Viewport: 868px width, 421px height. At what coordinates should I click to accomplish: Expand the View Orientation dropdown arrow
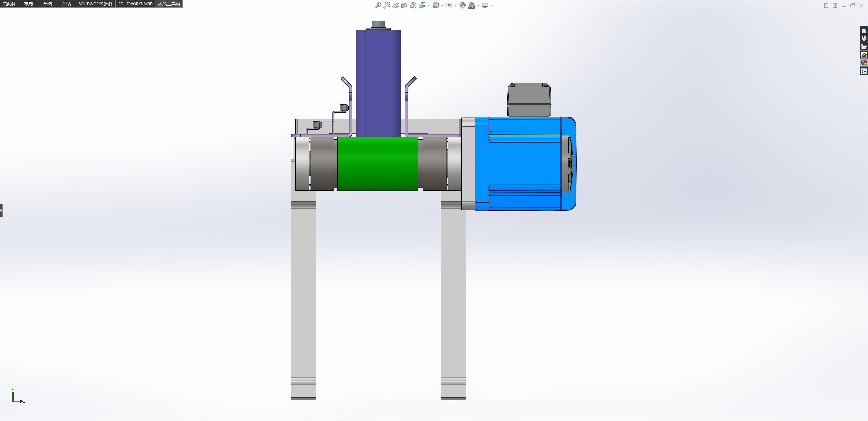(428, 6)
